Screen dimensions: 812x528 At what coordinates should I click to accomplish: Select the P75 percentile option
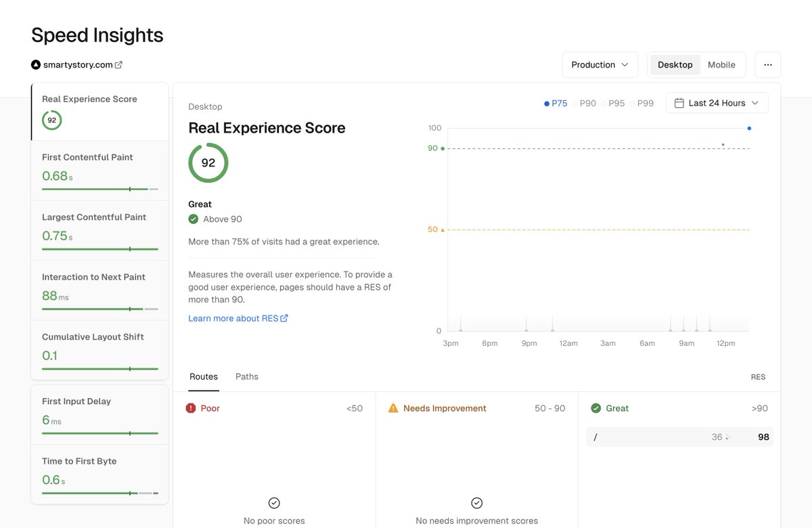556,104
